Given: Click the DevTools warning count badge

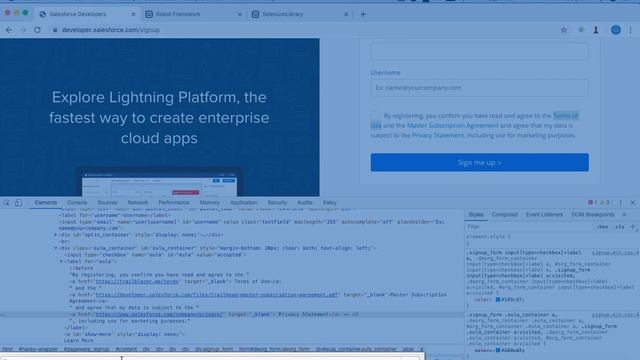Looking at the screenshot, I should click(604, 202).
